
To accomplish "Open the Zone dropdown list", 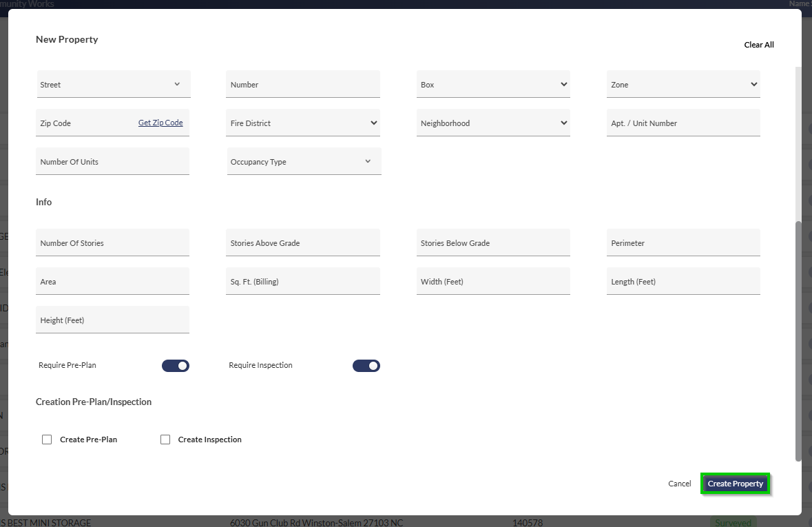I will (x=683, y=85).
